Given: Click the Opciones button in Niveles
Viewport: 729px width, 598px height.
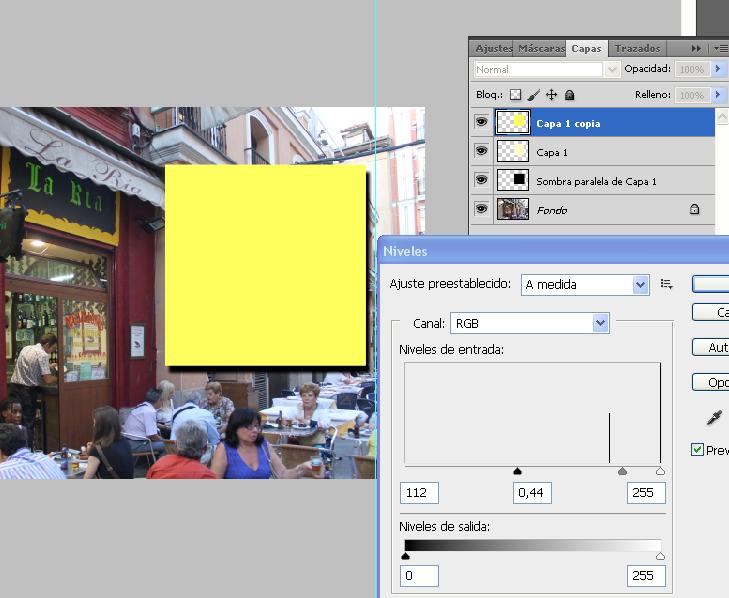Looking at the screenshot, I should [714, 382].
